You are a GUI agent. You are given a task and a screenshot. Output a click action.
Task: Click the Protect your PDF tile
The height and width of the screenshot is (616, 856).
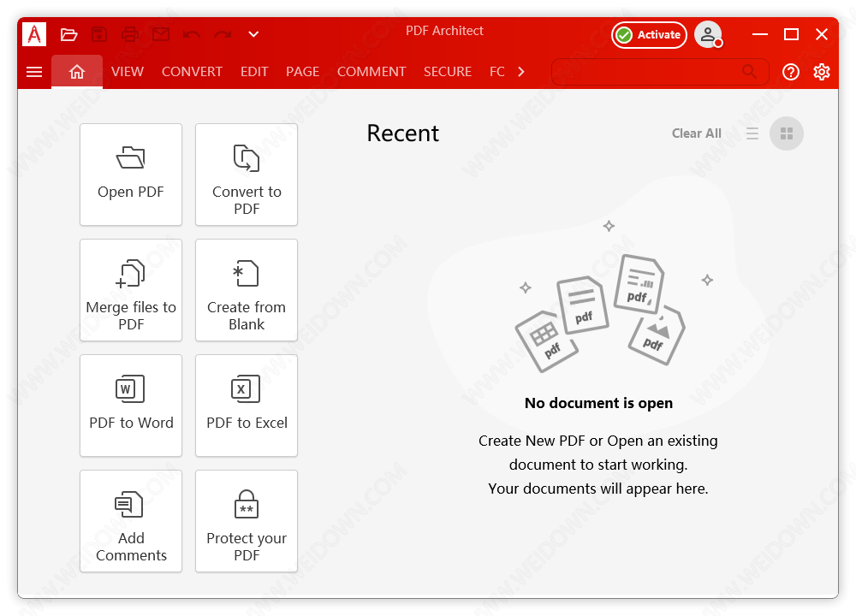247,521
